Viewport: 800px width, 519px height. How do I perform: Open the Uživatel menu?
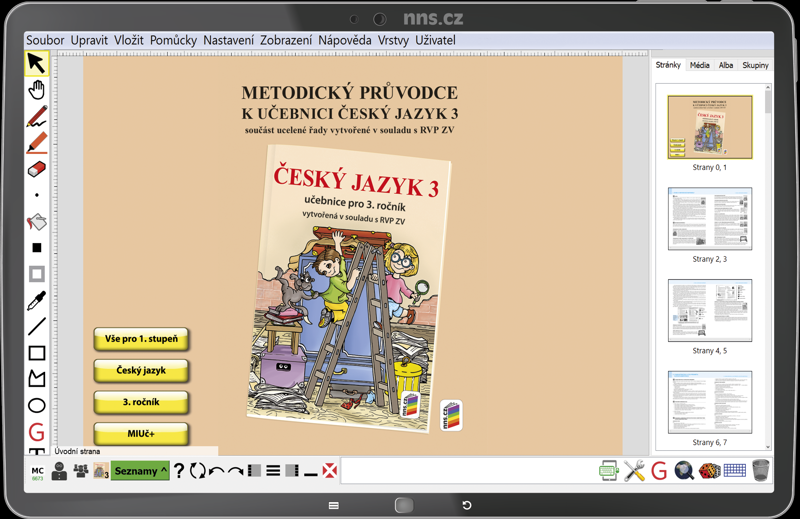click(x=435, y=40)
